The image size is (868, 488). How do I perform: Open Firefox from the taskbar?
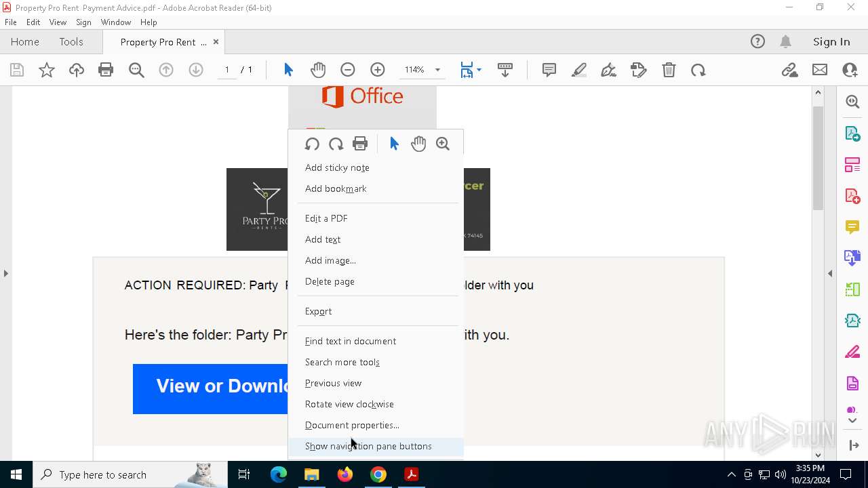345,474
